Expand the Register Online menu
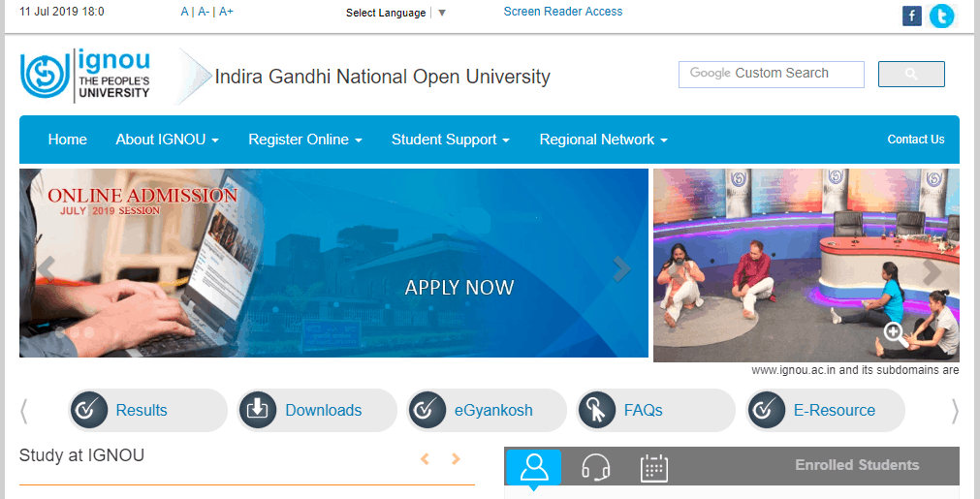980x499 pixels. tap(304, 140)
